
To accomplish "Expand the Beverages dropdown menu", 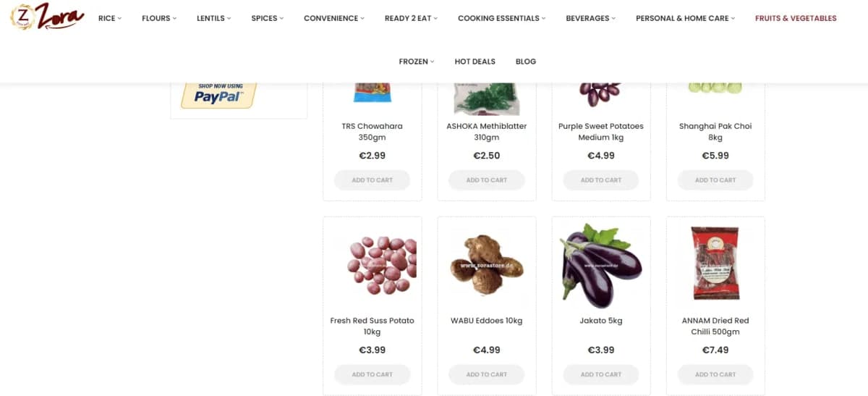I will click(x=590, y=18).
